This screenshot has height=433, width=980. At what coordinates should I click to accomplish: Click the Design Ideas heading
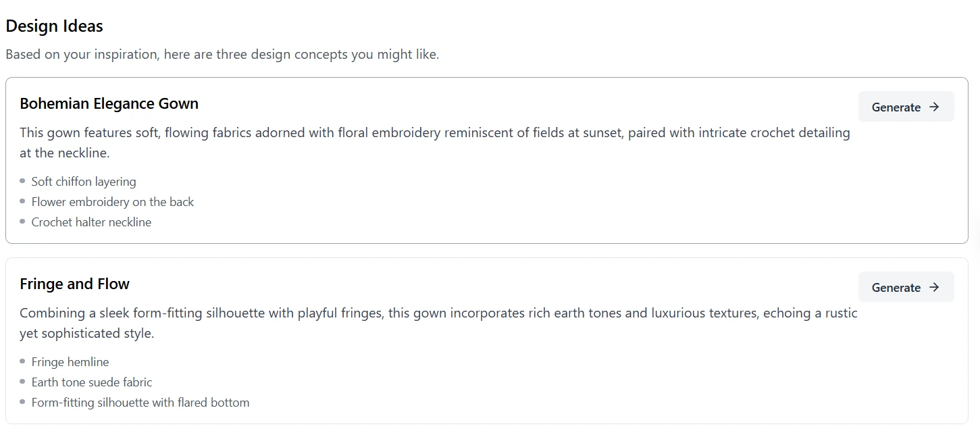[54, 26]
